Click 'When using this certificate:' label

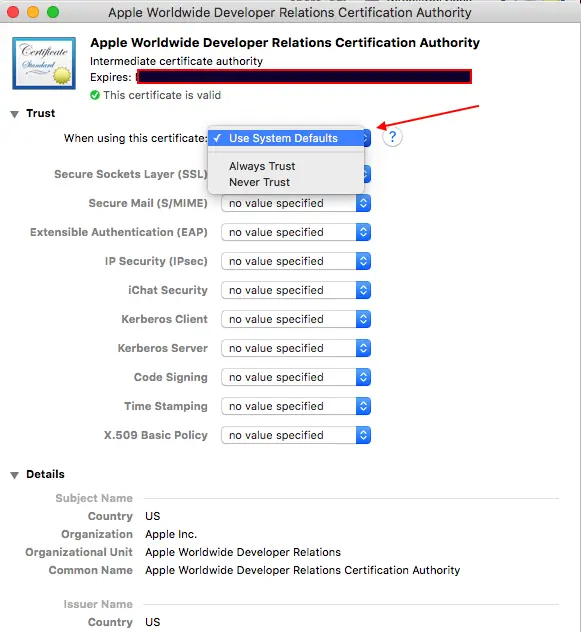coord(135,138)
